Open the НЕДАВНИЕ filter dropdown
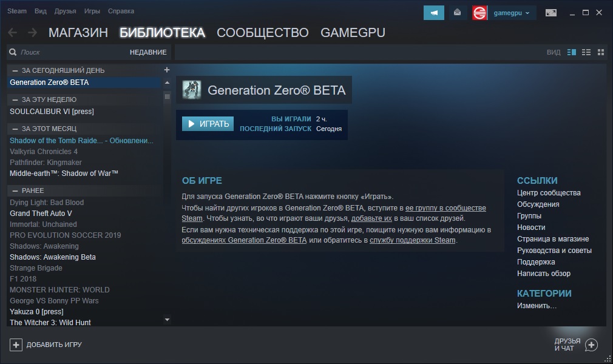The width and height of the screenshot is (613, 364). coord(148,52)
